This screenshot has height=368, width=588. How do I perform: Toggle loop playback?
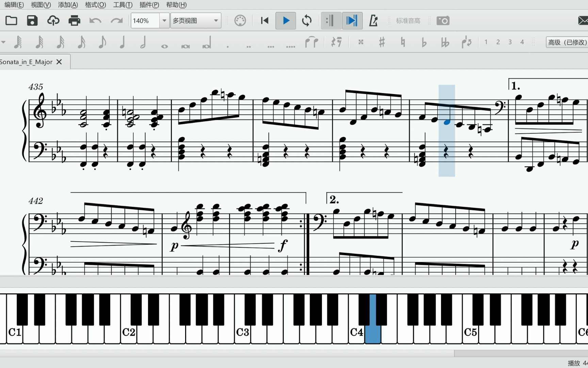[307, 21]
